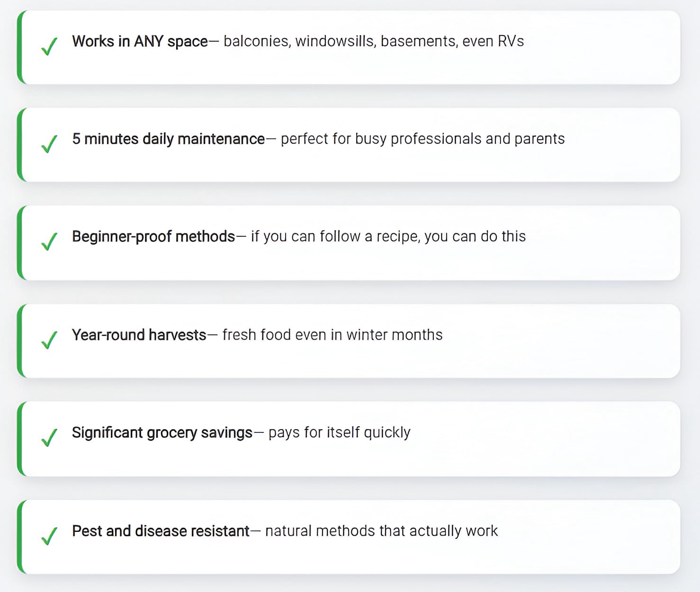Click 'fresh food even in winter months' description
The image size is (700, 592).
pos(332,335)
